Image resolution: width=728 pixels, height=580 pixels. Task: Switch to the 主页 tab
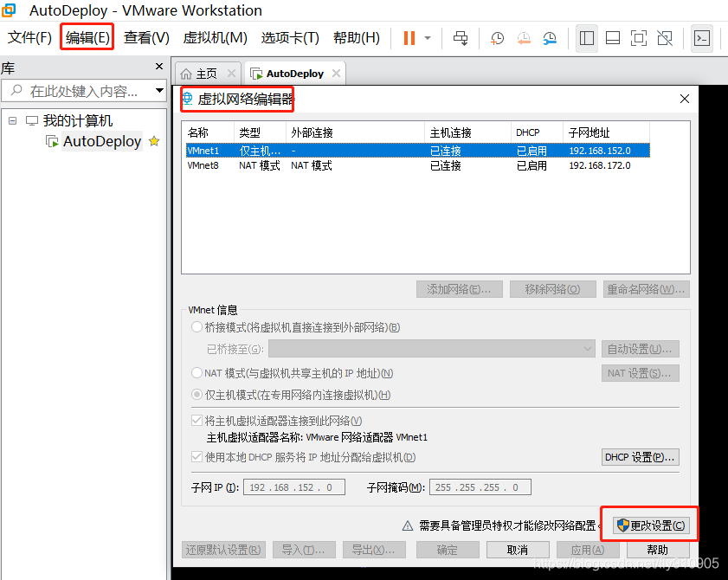coord(207,74)
